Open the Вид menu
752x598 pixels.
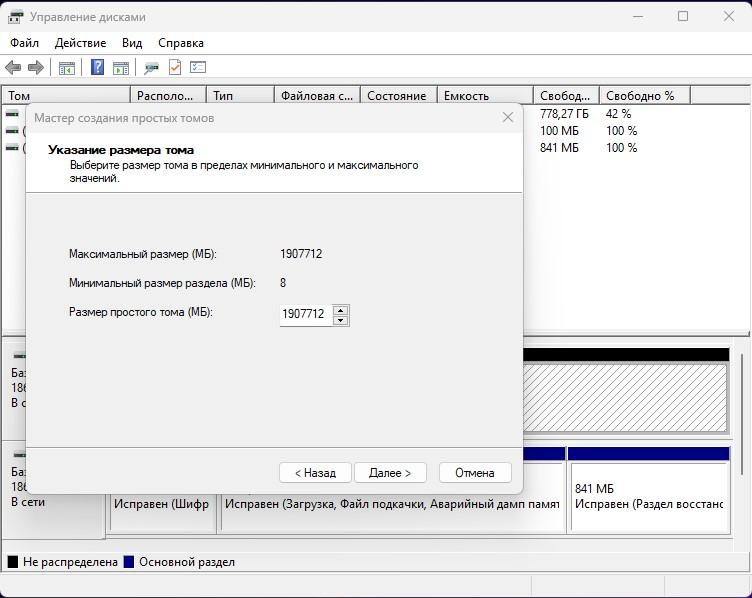132,43
